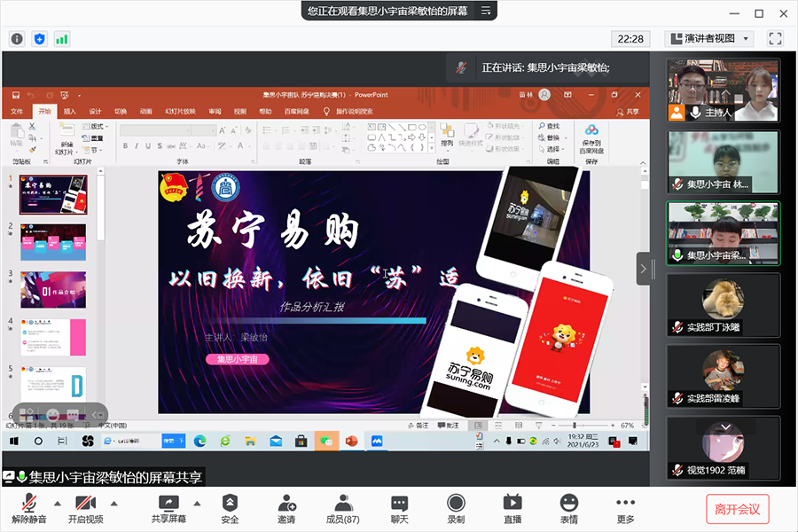The image size is (798, 532).
Task: Click the 离开会议 leave meeting button
Action: 738,509
